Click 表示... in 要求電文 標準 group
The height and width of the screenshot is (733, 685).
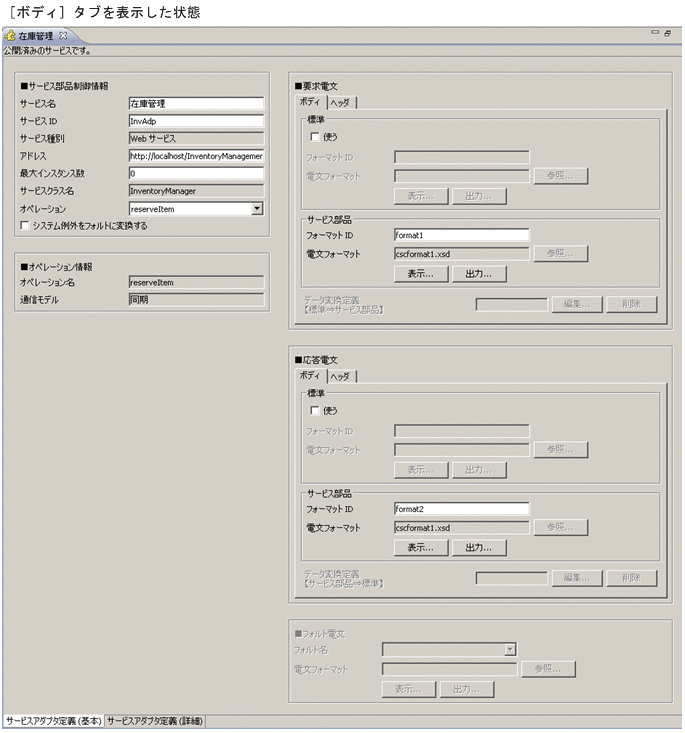[421, 196]
